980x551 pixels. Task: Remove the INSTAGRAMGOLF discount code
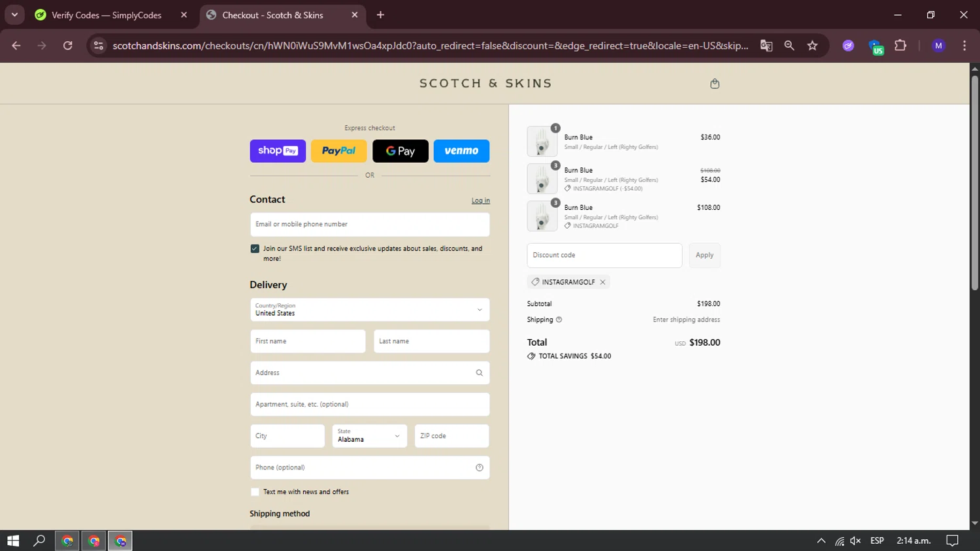pyautogui.click(x=602, y=282)
